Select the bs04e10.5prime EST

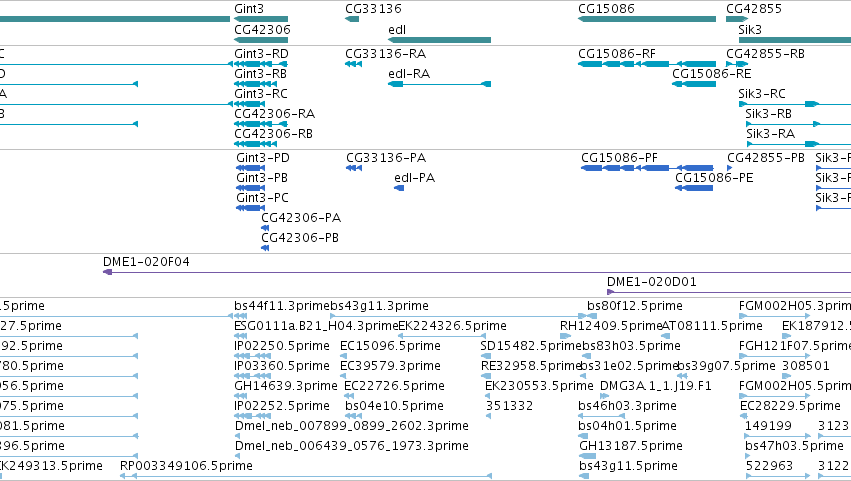coord(352,416)
